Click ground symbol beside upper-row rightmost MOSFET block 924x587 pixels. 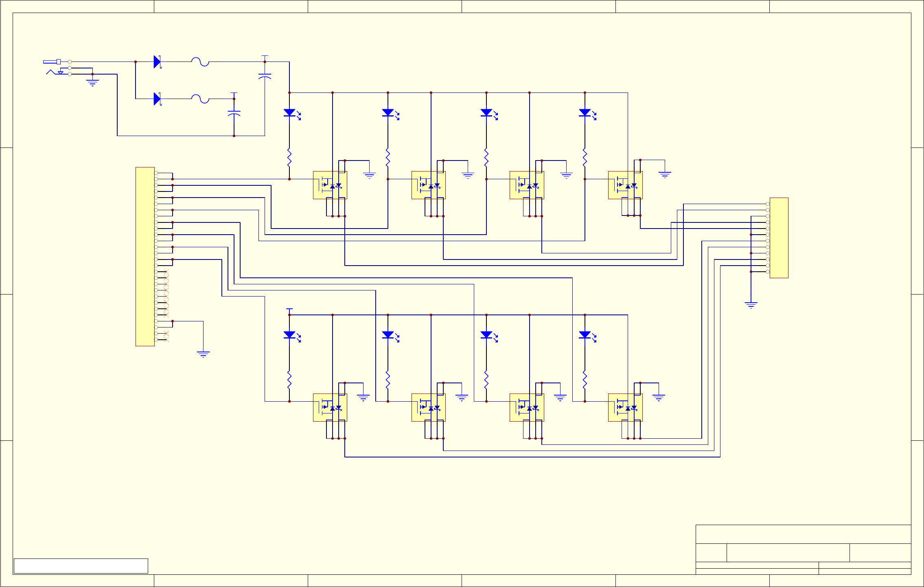coord(665,175)
